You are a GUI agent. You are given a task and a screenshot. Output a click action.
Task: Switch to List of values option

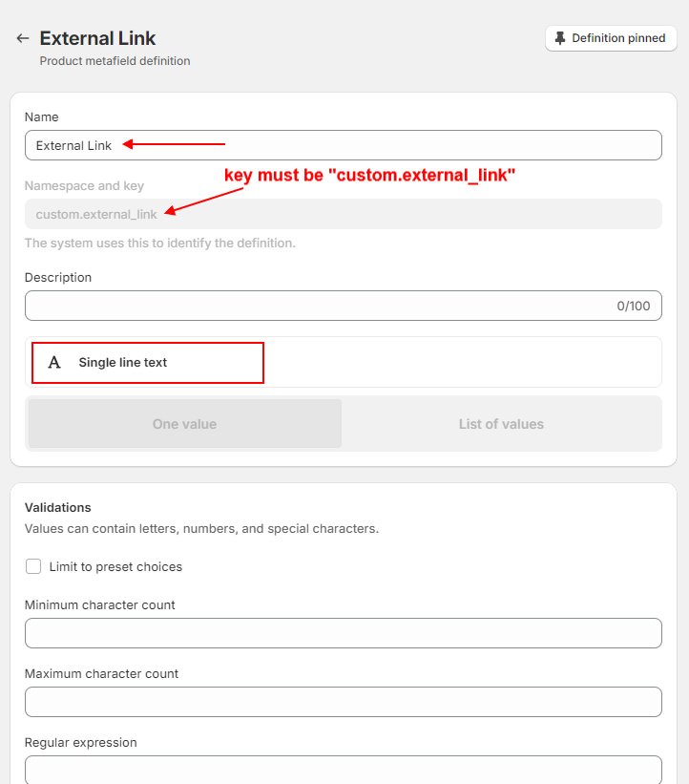pos(501,424)
